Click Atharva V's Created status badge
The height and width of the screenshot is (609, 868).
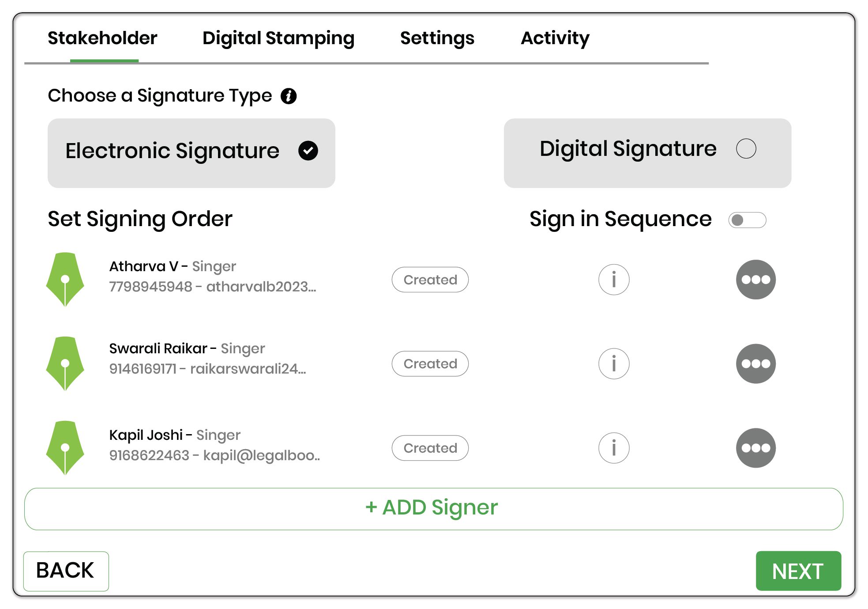(x=430, y=280)
